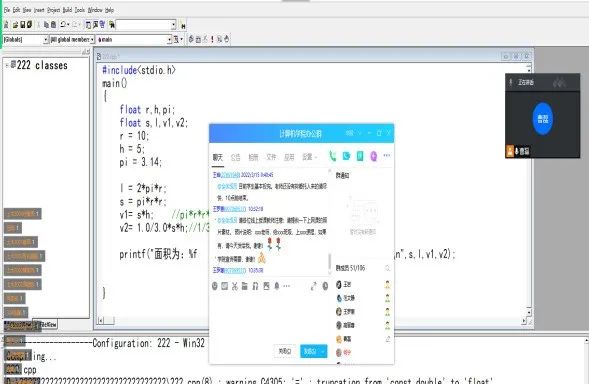Click the 关闭 button in chat window

click(285, 351)
